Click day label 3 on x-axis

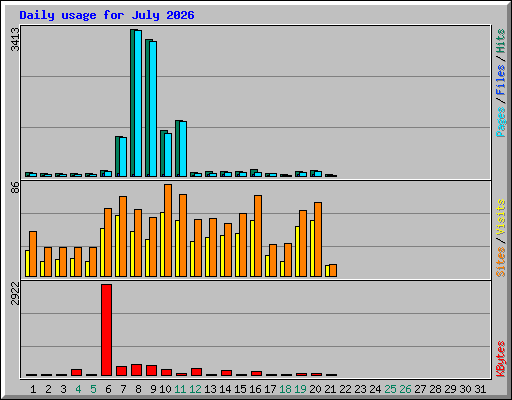(63, 389)
